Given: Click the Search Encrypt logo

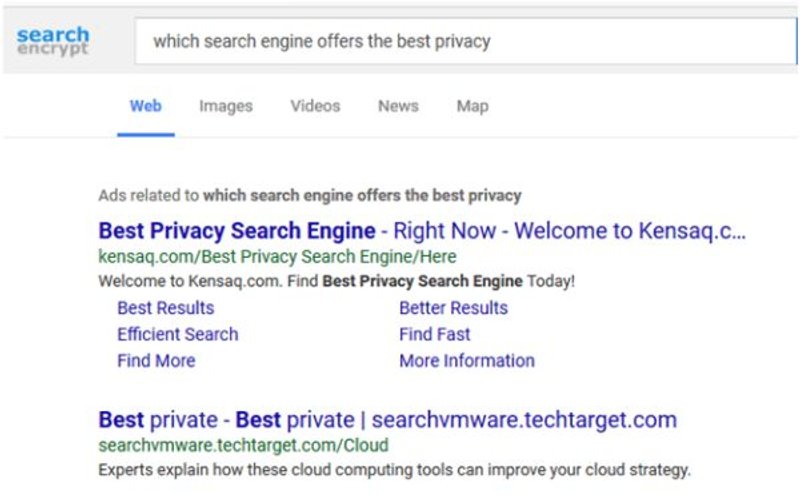Looking at the screenshot, I should (53, 42).
